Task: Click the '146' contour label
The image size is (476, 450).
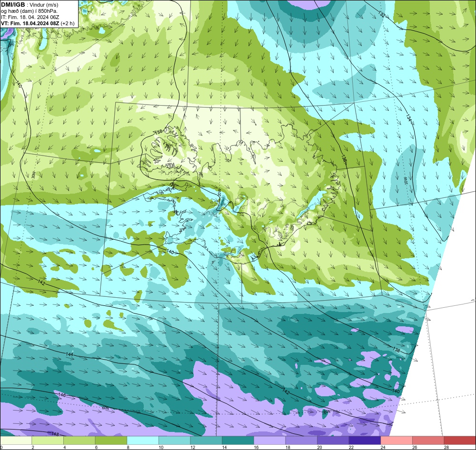Action: (62, 395)
